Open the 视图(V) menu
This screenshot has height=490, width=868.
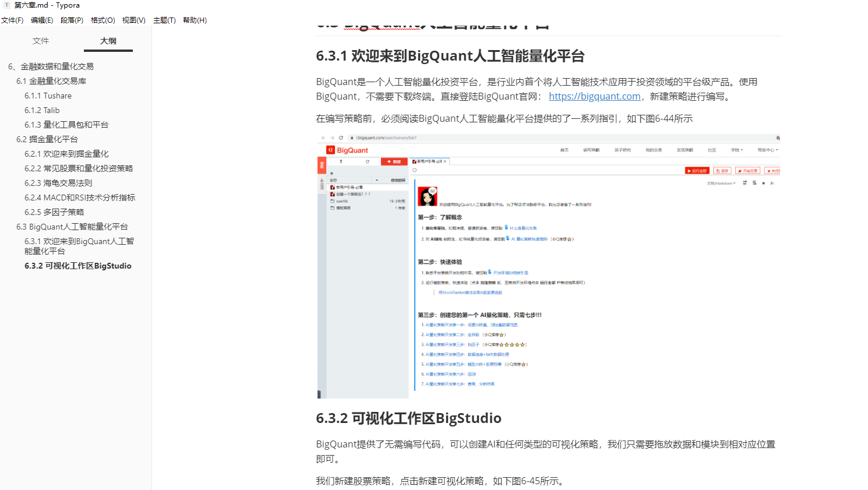pos(133,19)
